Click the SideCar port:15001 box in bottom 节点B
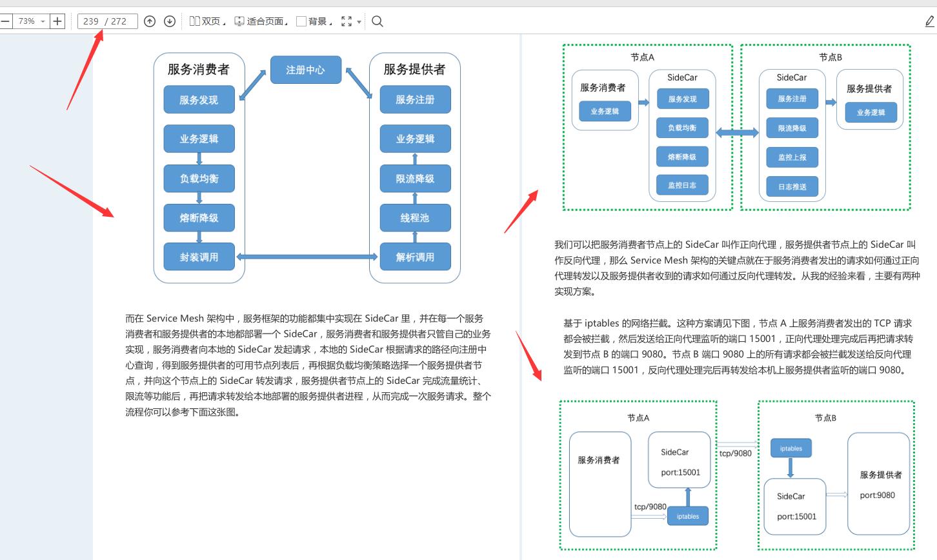This screenshot has height=560, width=937. pos(795,506)
